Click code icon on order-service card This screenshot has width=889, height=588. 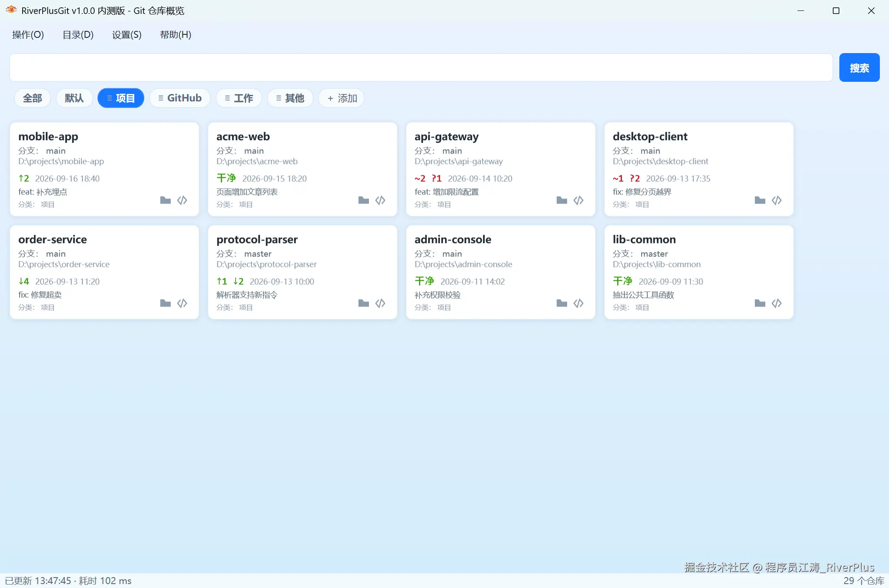(x=182, y=303)
